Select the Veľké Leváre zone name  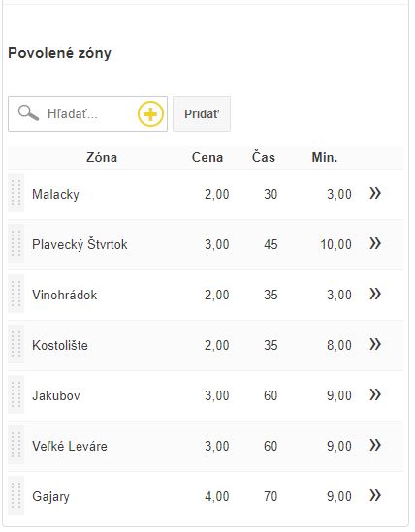(x=70, y=446)
